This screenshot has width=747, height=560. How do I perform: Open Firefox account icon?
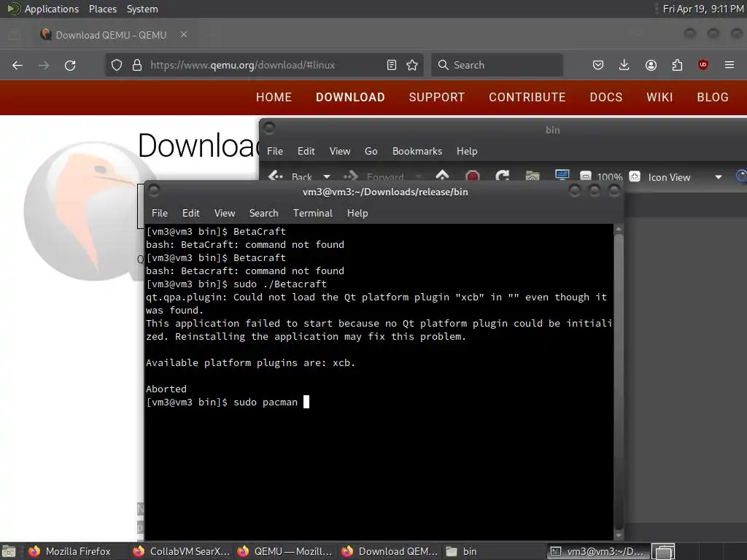651,65
